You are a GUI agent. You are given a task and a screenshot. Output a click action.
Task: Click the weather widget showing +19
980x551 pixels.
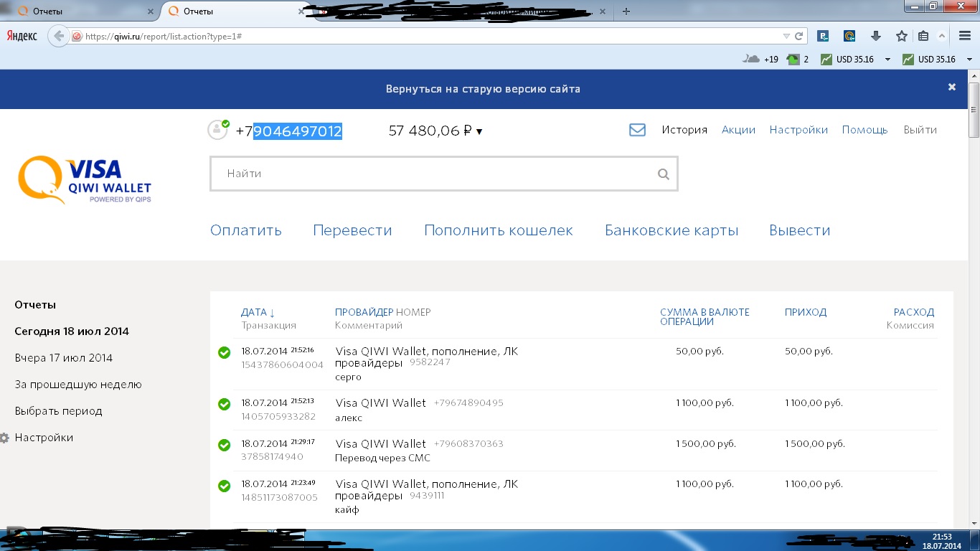(760, 59)
